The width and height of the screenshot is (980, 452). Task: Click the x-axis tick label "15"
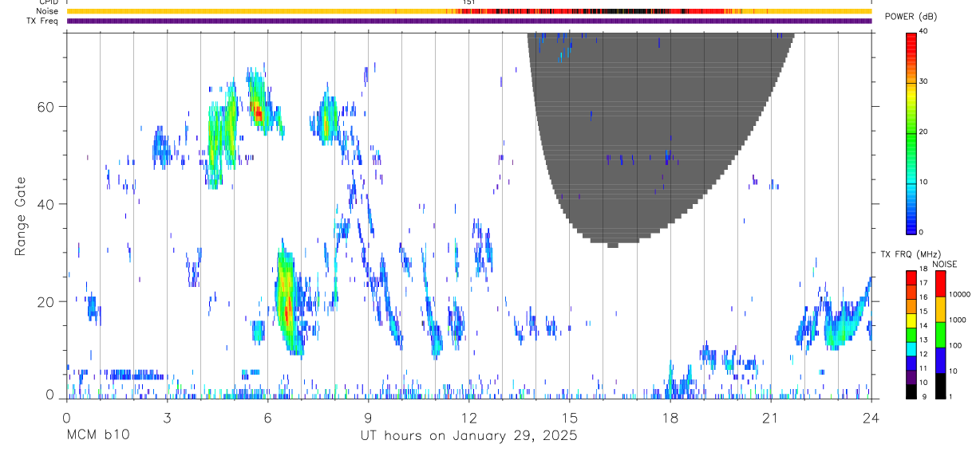[569, 418]
